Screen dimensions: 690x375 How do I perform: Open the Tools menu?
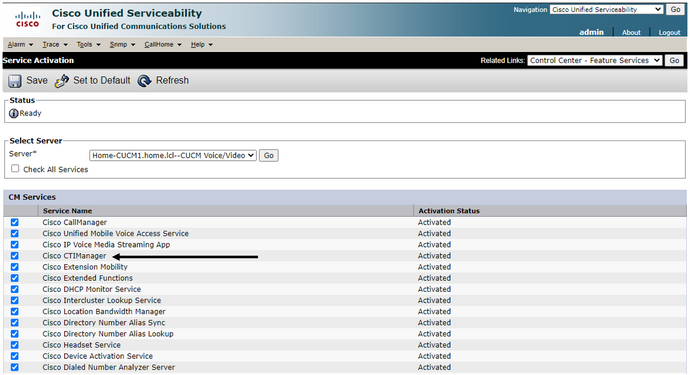click(88, 44)
